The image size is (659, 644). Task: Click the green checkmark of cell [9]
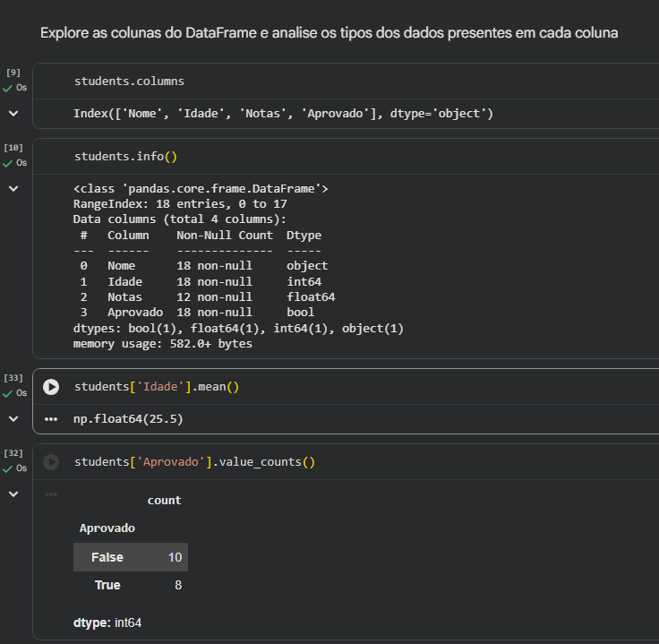point(7,89)
